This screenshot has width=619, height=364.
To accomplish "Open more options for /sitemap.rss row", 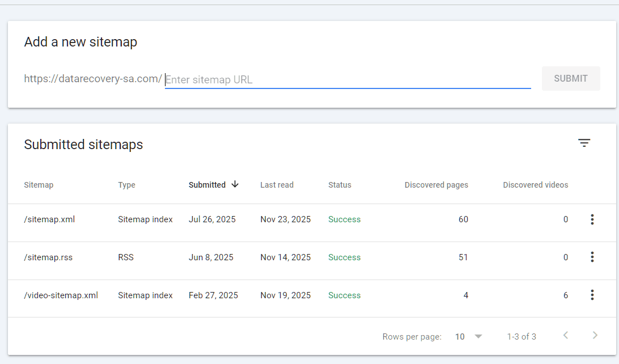I will tap(592, 257).
